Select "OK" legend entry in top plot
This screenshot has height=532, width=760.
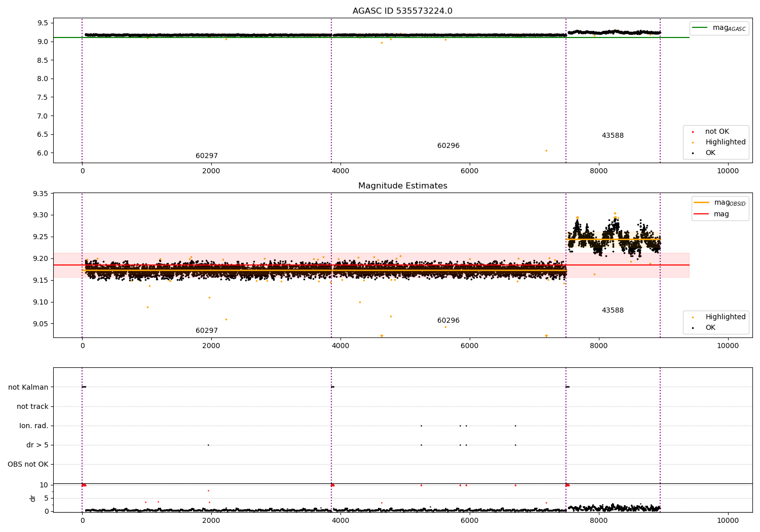[710, 153]
